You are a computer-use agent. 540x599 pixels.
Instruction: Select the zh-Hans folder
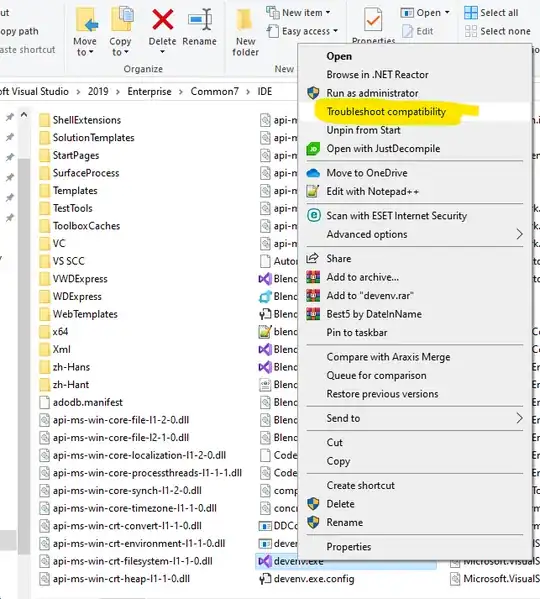pos(65,367)
